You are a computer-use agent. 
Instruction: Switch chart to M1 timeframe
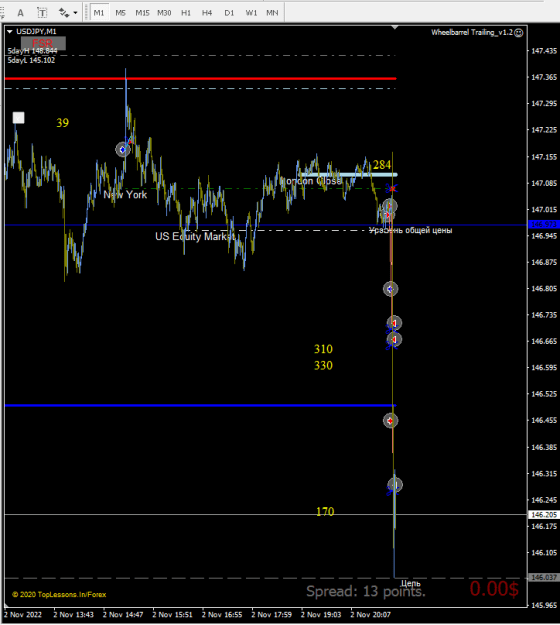click(x=99, y=13)
